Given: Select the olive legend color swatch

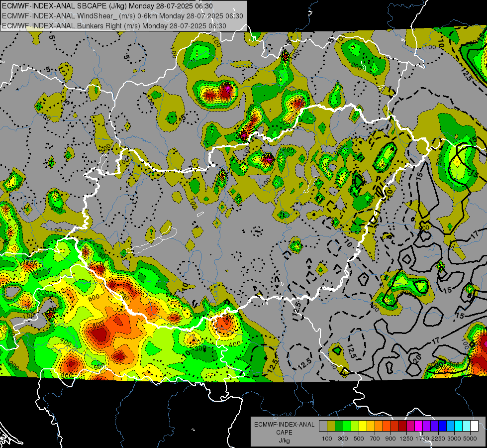Looking at the screenshot, I should (331, 426).
